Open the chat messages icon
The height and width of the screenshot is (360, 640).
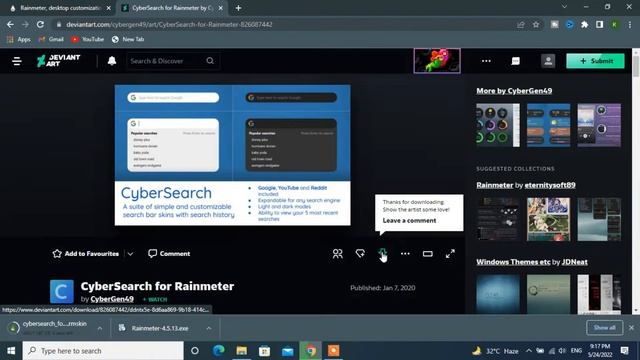click(516, 61)
